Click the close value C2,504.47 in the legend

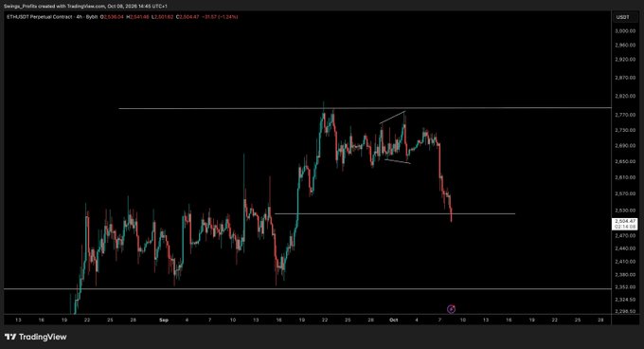pos(188,17)
